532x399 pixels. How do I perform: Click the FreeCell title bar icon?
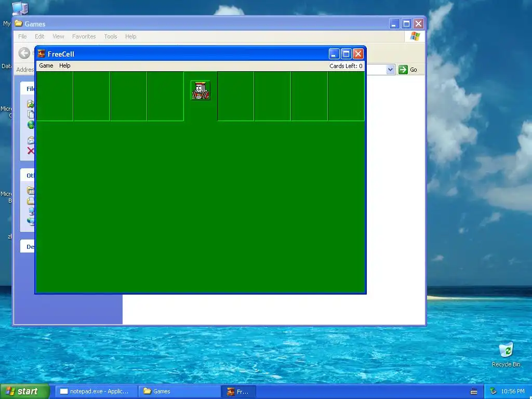point(42,54)
